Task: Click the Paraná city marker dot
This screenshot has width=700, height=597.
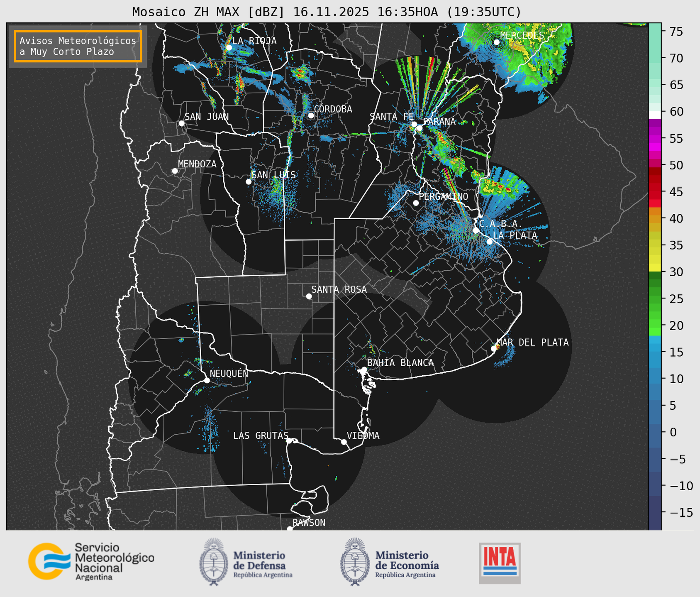Action: [420, 128]
